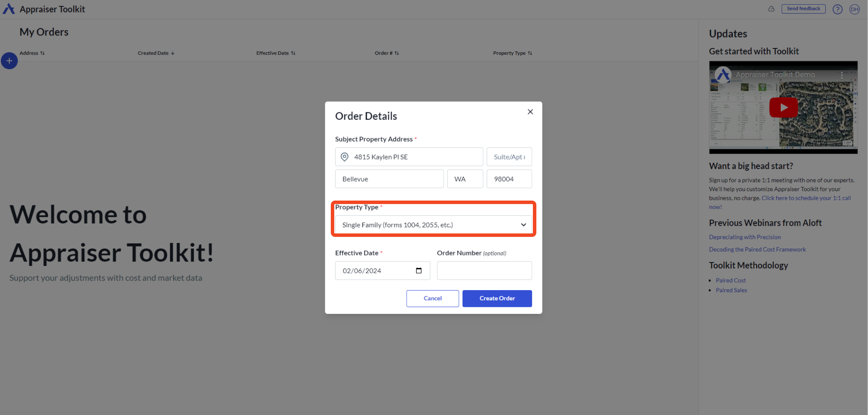The height and width of the screenshot is (415, 868).
Task: Click the Appraiser Toolkit title in header
Action: 52,9
